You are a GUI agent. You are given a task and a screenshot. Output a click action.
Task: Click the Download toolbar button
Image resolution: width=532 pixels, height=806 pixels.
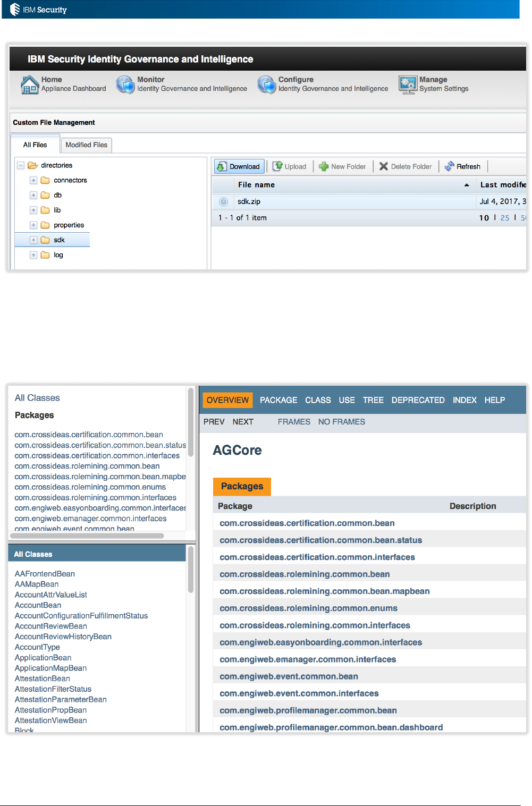[239, 166]
